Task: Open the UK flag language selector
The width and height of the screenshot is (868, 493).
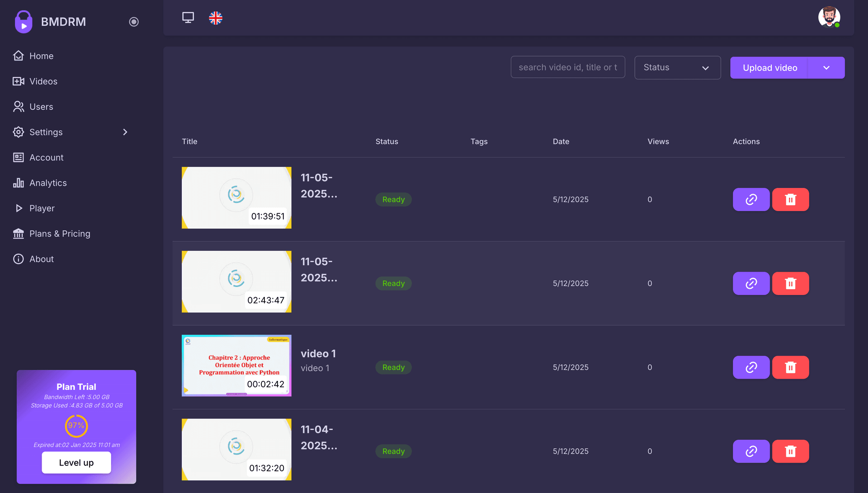Action: [216, 18]
